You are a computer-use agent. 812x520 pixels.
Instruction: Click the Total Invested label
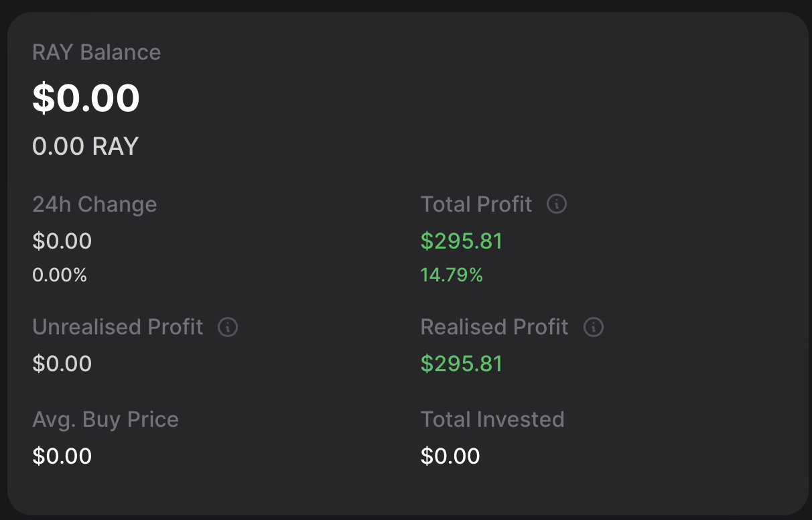point(492,419)
